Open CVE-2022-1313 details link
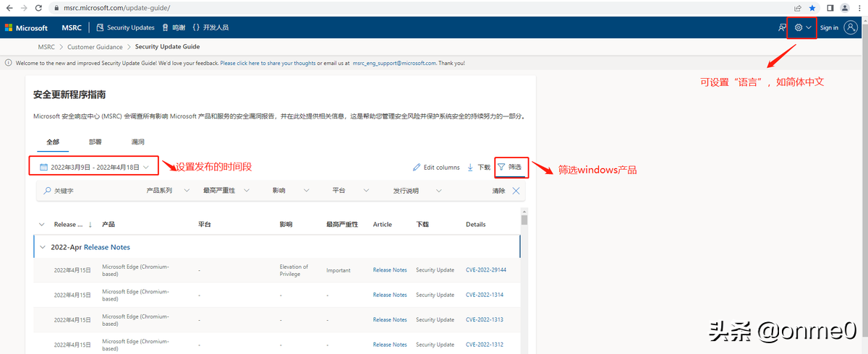 (x=485, y=319)
